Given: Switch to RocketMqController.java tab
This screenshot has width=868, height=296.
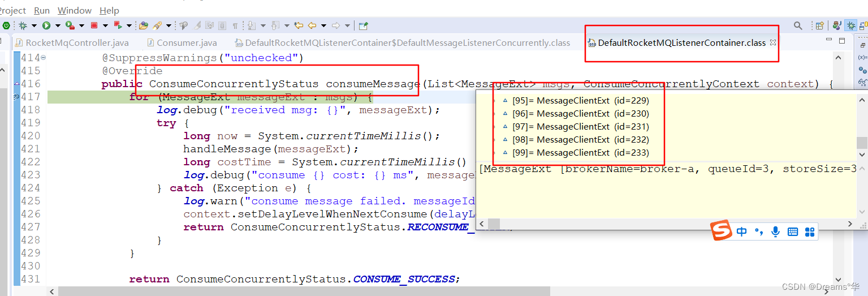Looking at the screenshot, I should 72,42.
